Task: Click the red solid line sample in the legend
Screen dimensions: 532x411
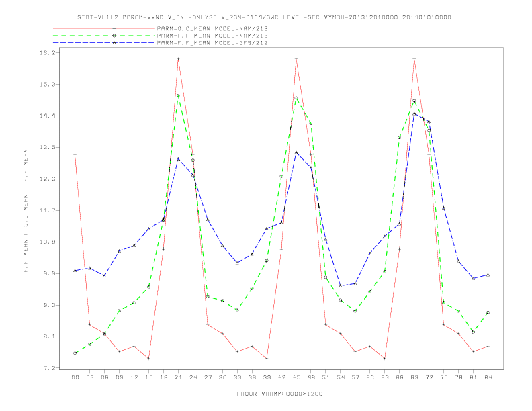Action: pos(104,28)
